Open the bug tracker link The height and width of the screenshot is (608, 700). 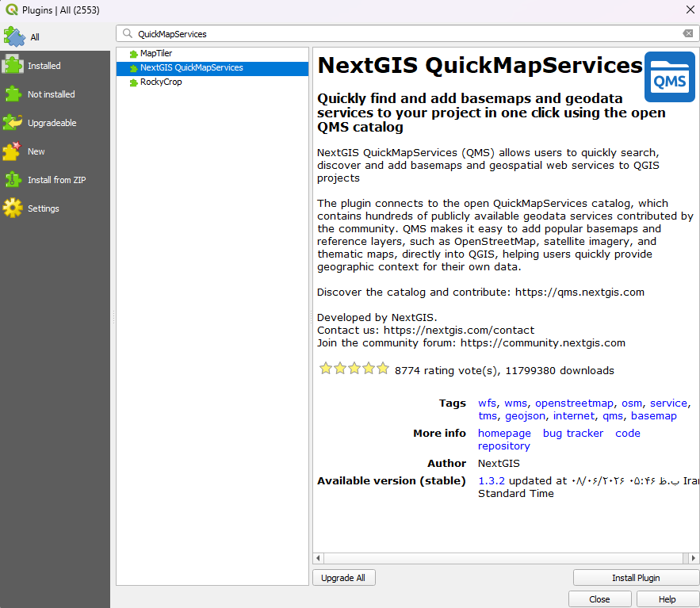[573, 433]
